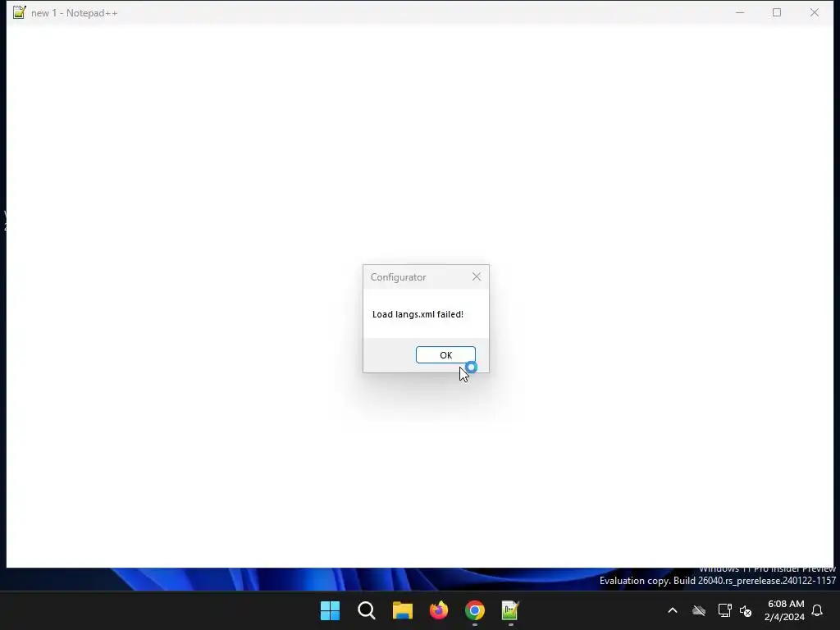Close the Notepad++ window
The height and width of the screenshot is (630, 840).
pyautogui.click(x=815, y=12)
